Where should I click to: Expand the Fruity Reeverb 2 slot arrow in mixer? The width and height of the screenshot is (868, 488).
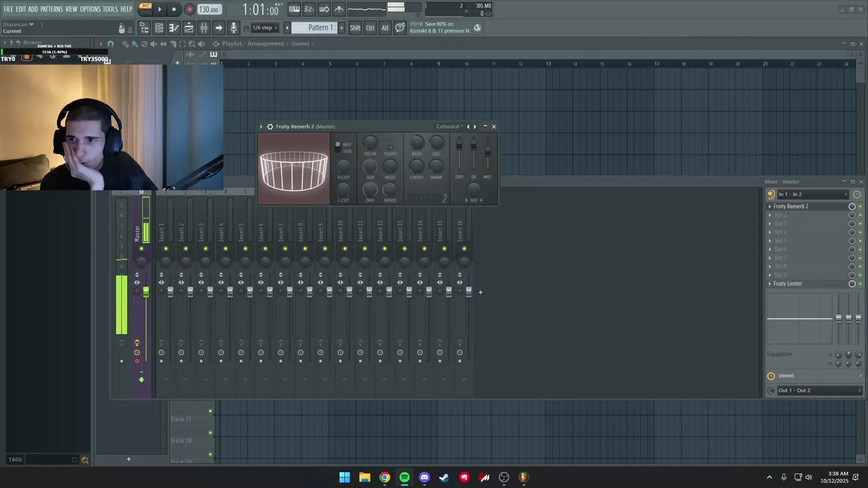770,207
